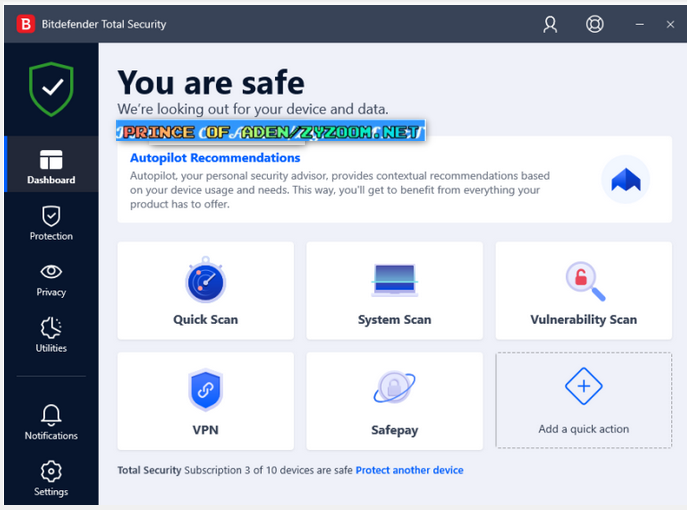Click the Safepay padlock orbit icon
The height and width of the screenshot is (510, 687).
(394, 387)
